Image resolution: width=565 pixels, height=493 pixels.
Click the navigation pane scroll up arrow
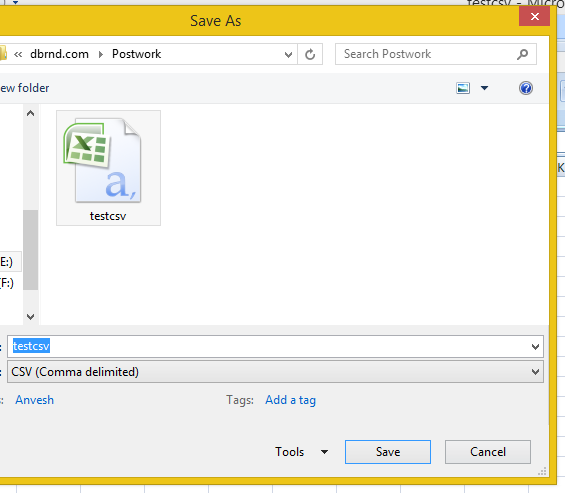(31, 114)
